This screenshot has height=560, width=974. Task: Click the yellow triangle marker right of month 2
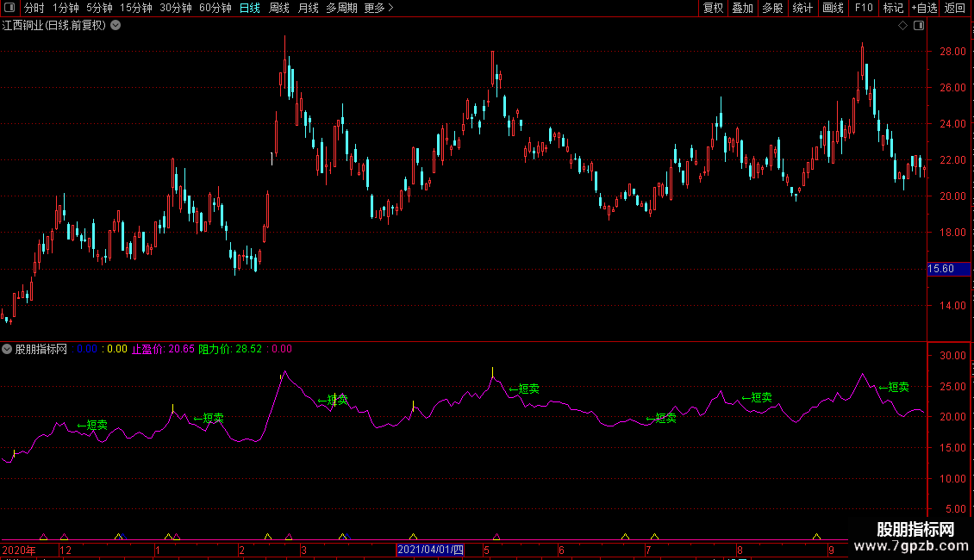pos(268,537)
